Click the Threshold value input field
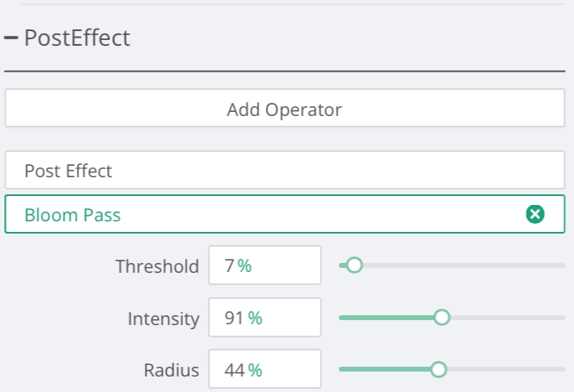 pos(264,265)
